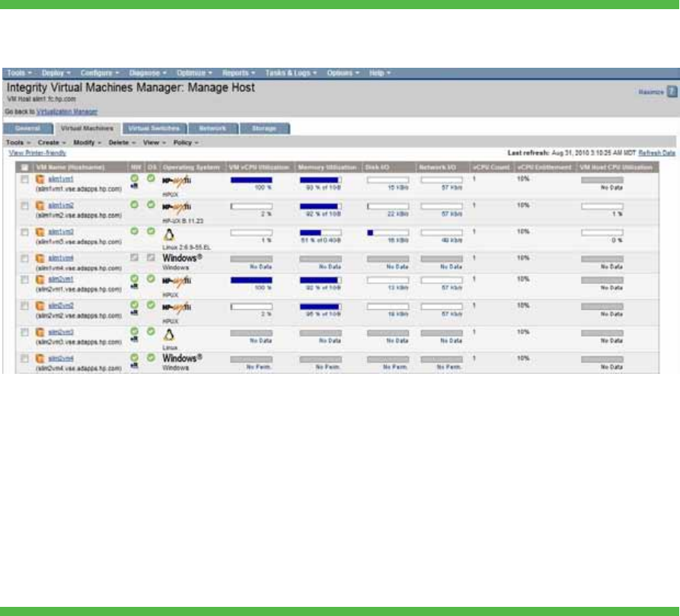This screenshot has width=680, height=616.
Task: Click the Linux penguin icon for slm1vm3
Action: [169, 234]
